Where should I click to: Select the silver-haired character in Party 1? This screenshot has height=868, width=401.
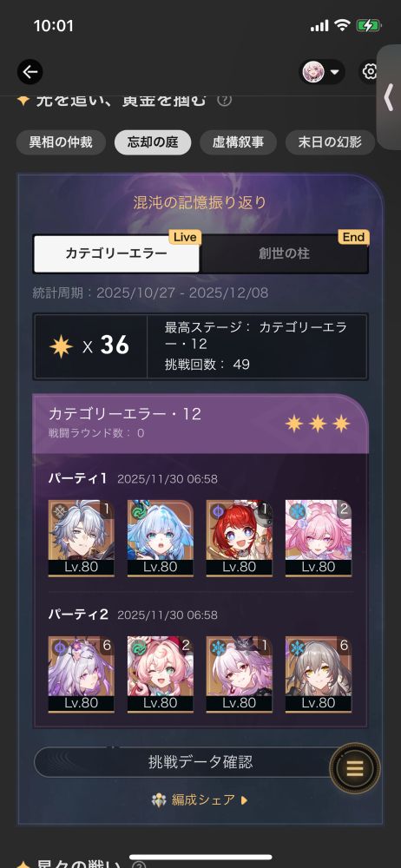[x=82, y=538]
